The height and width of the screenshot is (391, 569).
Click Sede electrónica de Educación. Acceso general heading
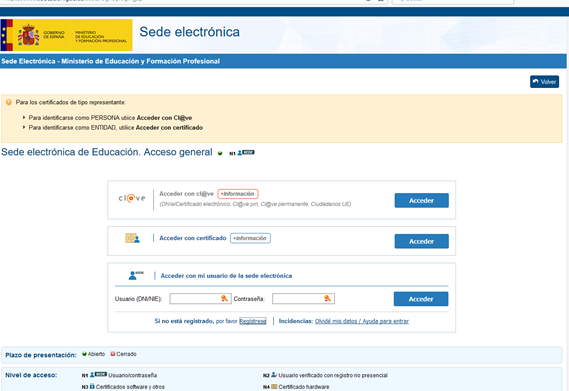[107, 152]
